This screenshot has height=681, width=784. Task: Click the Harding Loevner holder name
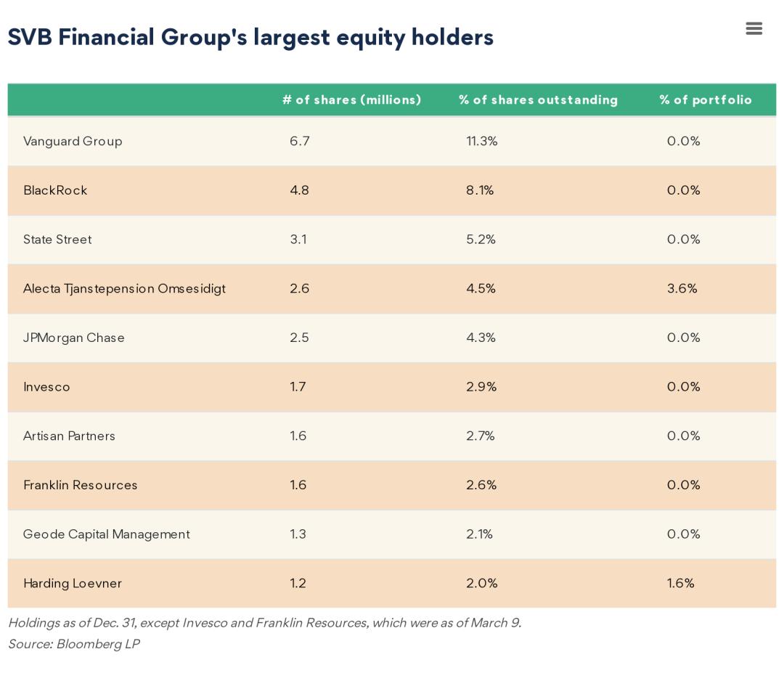tap(73, 584)
